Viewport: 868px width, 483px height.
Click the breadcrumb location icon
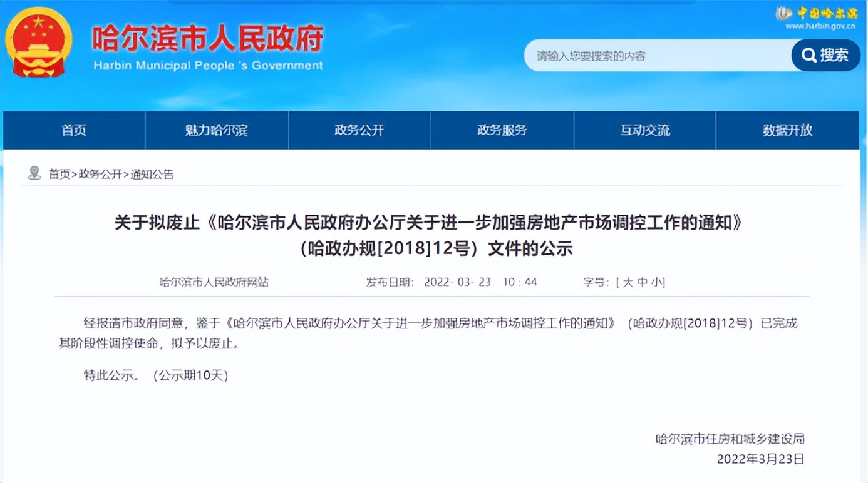34,173
